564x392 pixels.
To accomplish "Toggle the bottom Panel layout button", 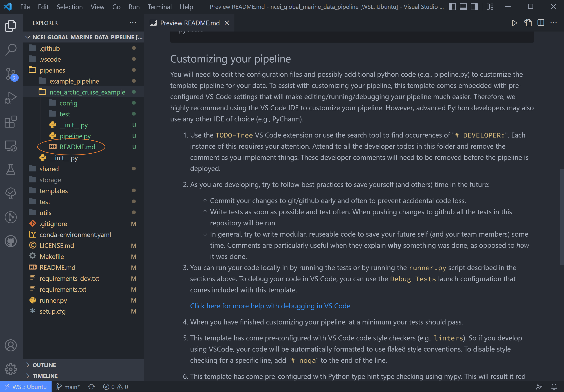I will pos(463,7).
